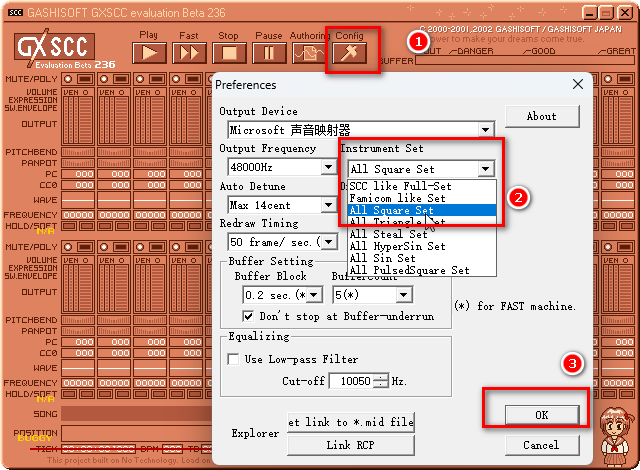640x470 pixels.
Task: Click the first bottom-row channel CC0 value
Action: click(78, 353)
